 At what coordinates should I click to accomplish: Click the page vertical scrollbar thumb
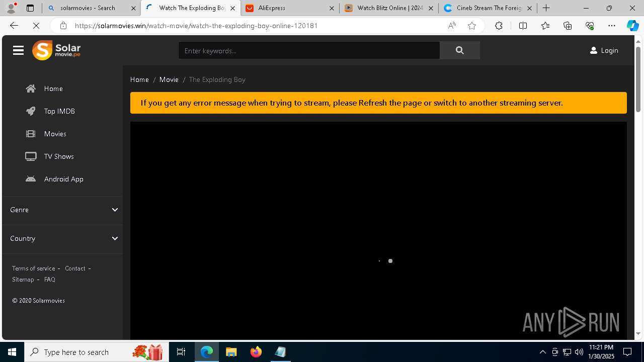click(x=638, y=79)
